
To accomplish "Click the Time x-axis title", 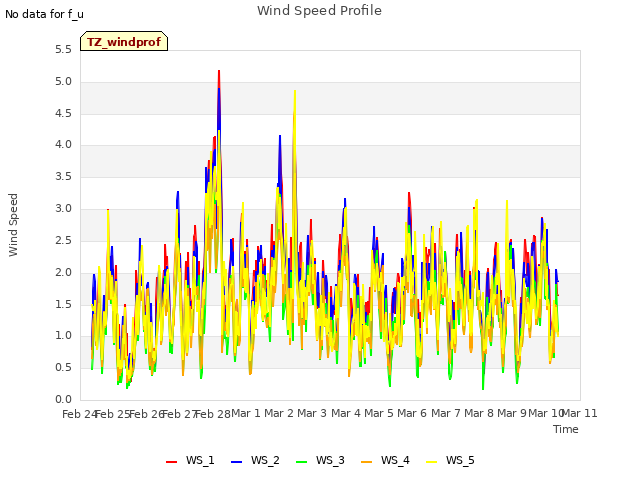I will point(566,429).
